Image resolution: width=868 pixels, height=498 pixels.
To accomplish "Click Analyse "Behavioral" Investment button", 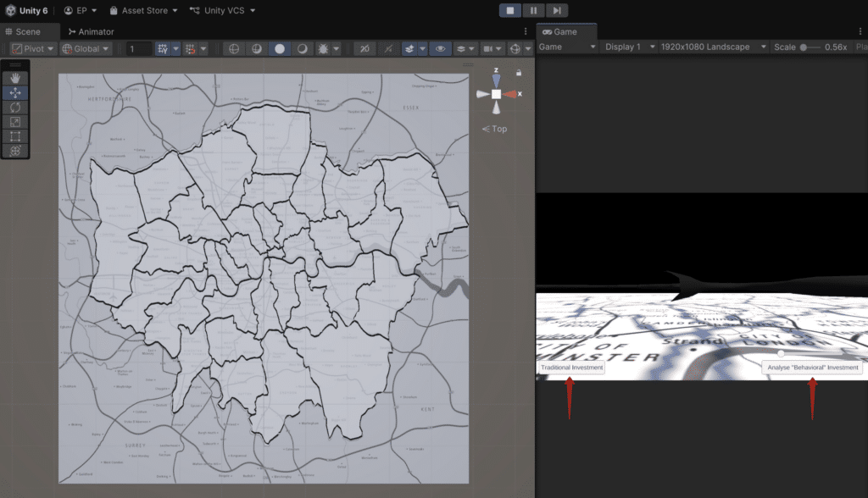I will (812, 368).
